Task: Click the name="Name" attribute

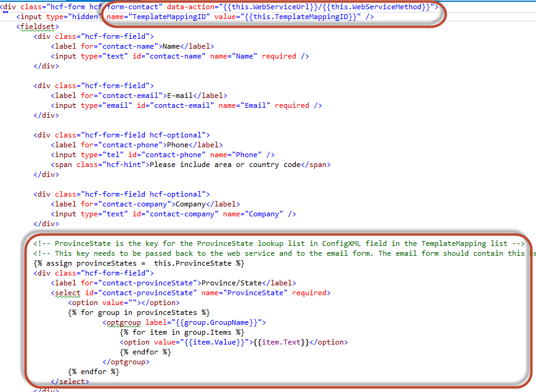Action: tap(233, 56)
